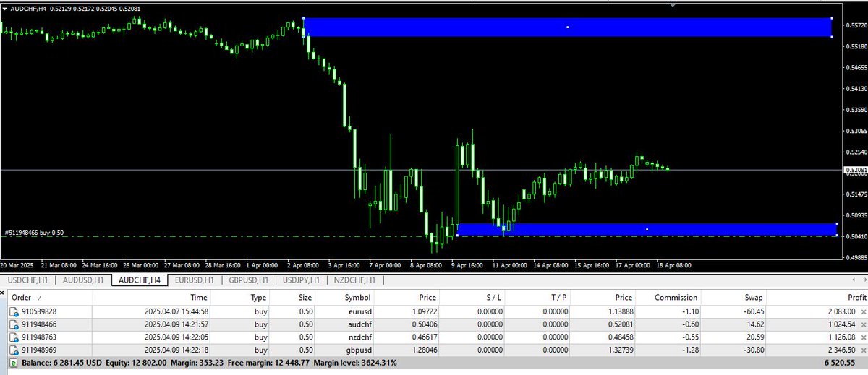Sort trades by the Time column header
This screenshot has width=868, height=375.
click(x=150, y=297)
